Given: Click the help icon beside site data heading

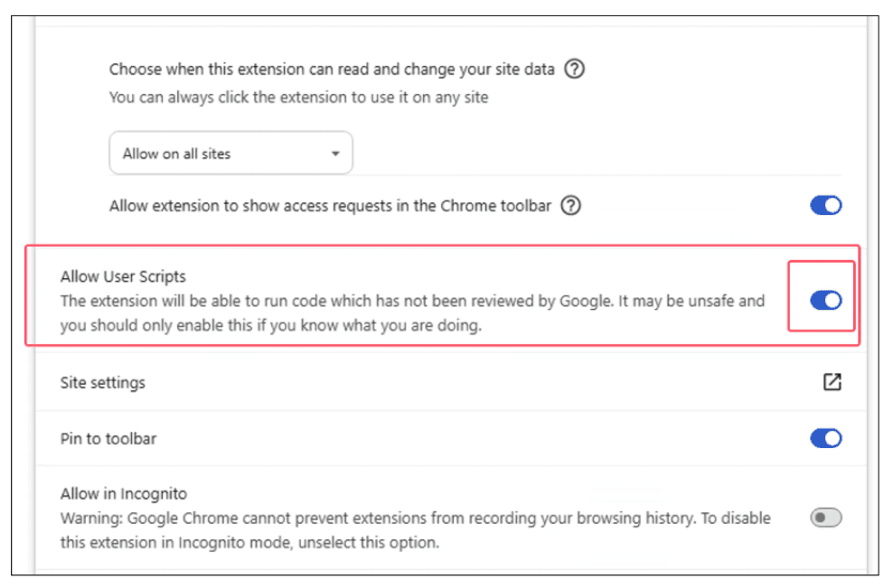Looking at the screenshot, I should click(576, 69).
